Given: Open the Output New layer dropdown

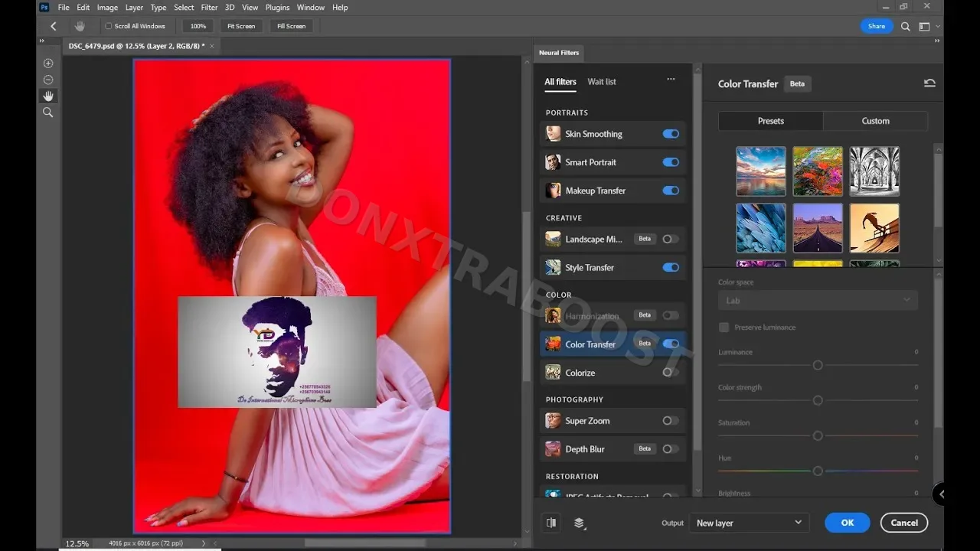Looking at the screenshot, I should coord(750,523).
